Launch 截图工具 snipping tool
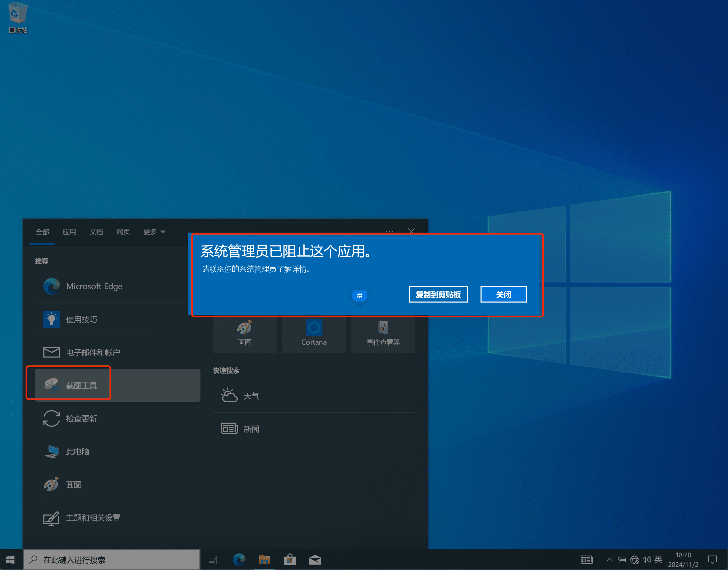728x570 pixels. [81, 385]
